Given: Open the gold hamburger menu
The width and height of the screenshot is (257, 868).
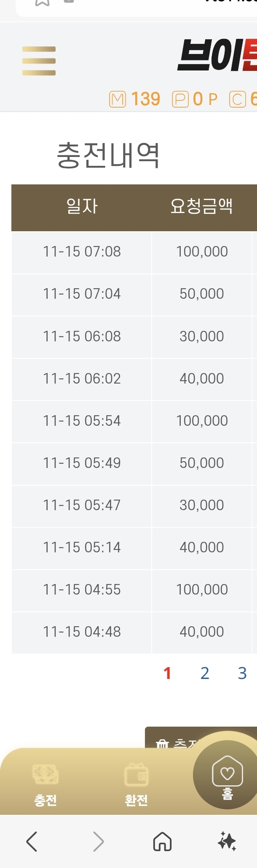Looking at the screenshot, I should coord(39,61).
